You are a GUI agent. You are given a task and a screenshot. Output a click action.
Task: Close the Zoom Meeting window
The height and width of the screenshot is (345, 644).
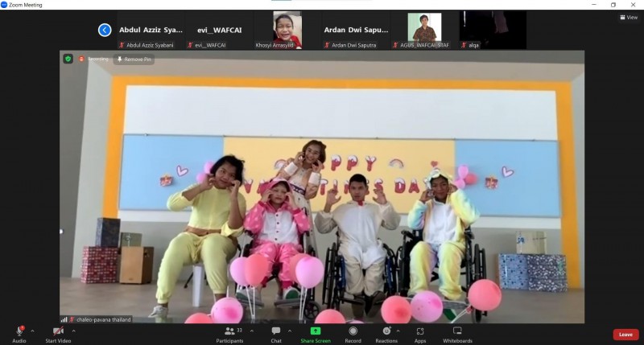coord(633,5)
